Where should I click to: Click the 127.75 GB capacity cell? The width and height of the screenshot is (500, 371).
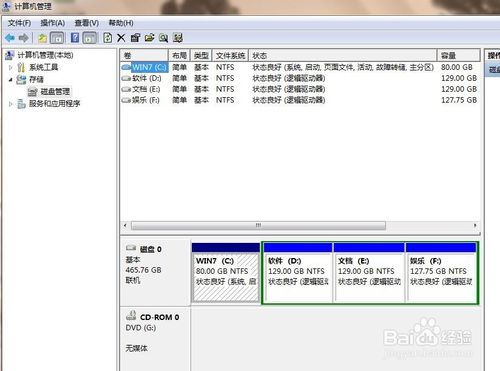click(x=459, y=100)
